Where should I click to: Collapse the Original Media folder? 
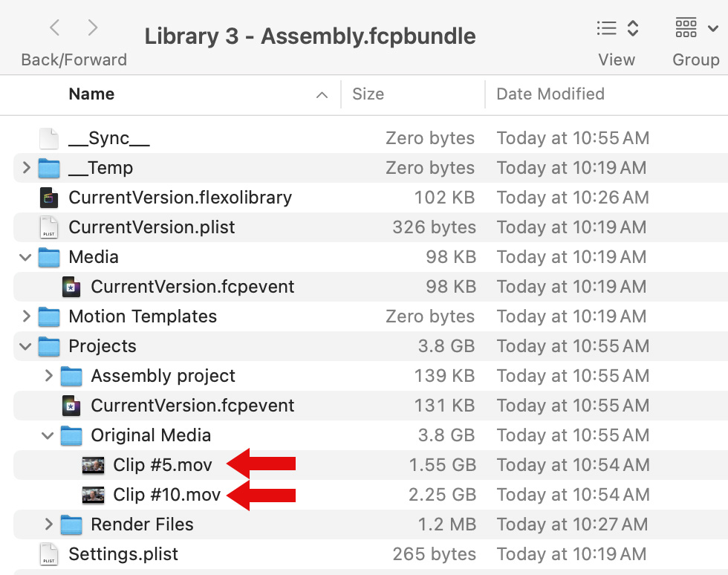coord(49,435)
